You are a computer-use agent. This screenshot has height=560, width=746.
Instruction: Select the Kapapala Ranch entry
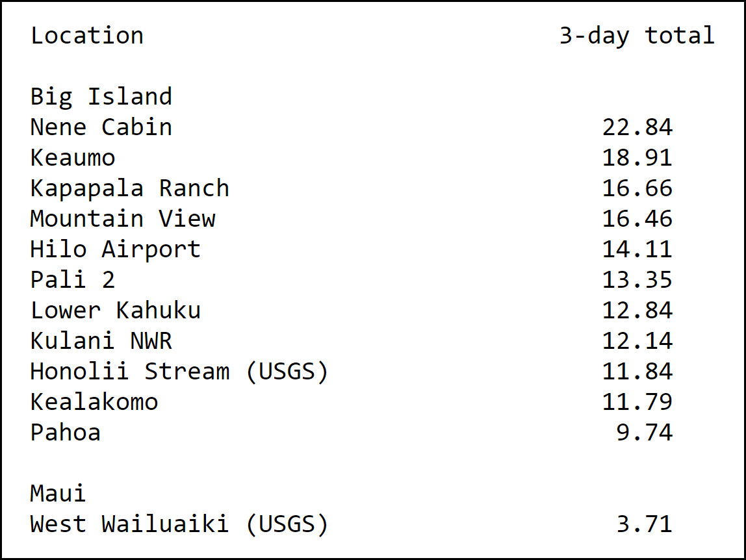(x=129, y=189)
